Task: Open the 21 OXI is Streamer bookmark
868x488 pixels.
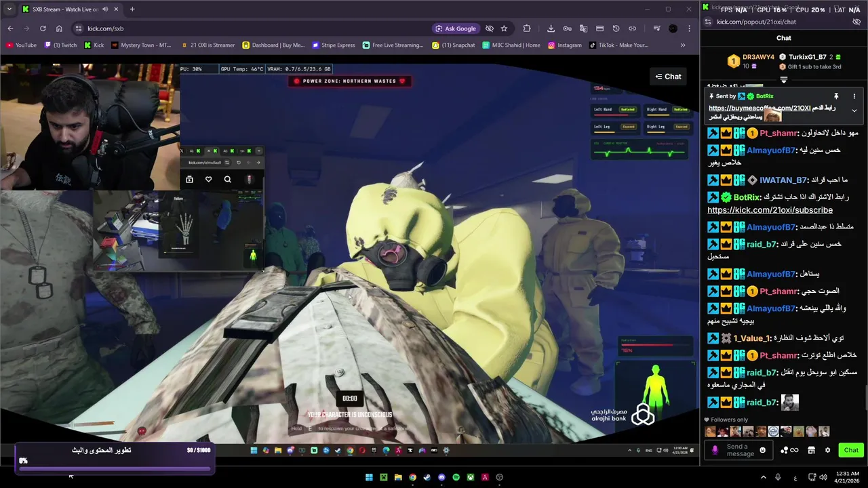Action: tap(208, 45)
